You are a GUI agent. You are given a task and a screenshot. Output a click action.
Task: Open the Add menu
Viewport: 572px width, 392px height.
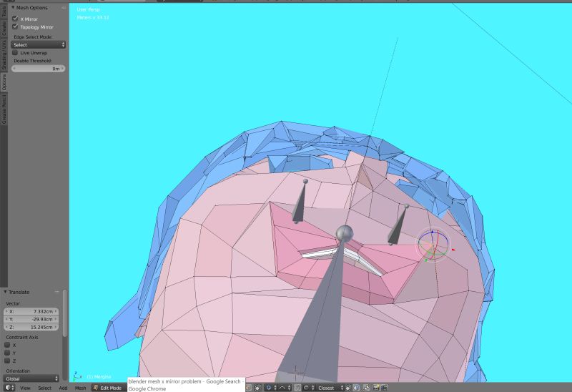click(x=63, y=388)
